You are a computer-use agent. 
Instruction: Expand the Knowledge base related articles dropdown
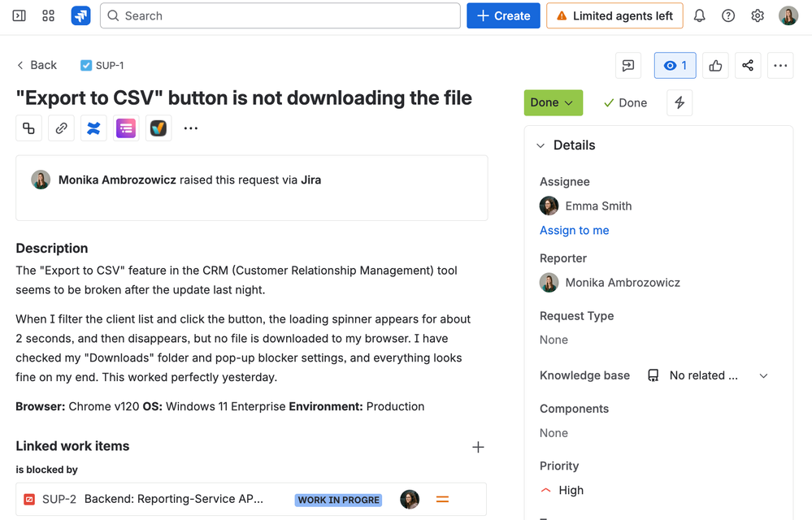pos(762,375)
